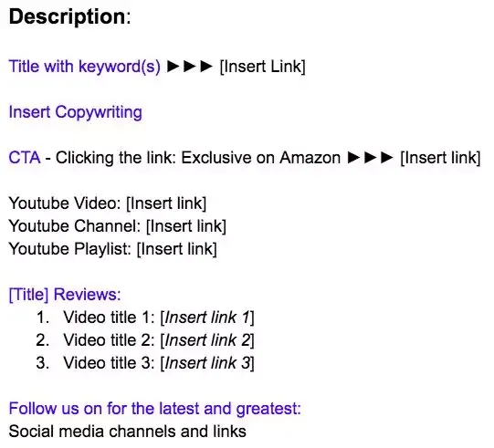Viewport: 494px width, 448px height.
Task: Click the blue CTA label
Action: 25,158
